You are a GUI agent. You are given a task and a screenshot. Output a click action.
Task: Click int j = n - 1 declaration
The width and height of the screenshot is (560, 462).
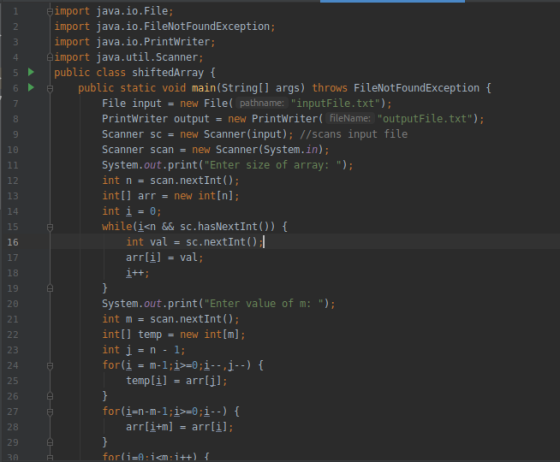(144, 350)
